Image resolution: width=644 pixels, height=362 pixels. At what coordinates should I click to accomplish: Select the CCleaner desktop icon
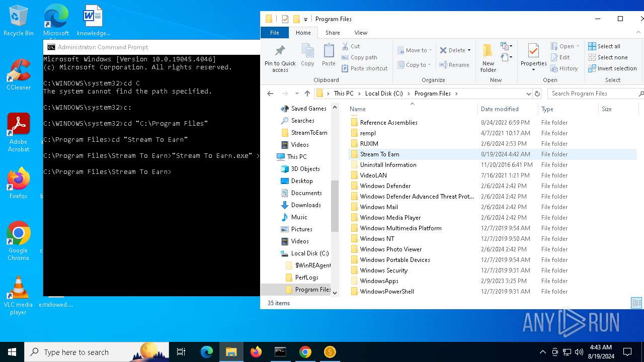tap(19, 74)
